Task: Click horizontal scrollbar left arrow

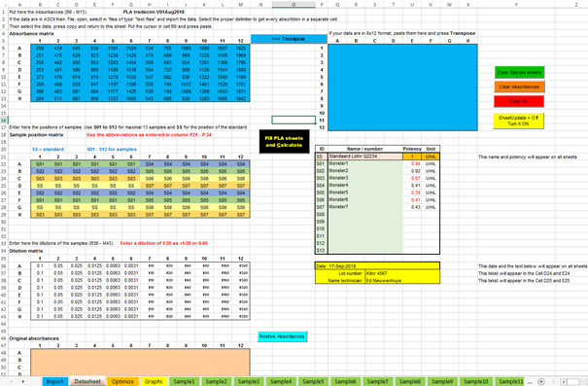Action: coord(564,381)
